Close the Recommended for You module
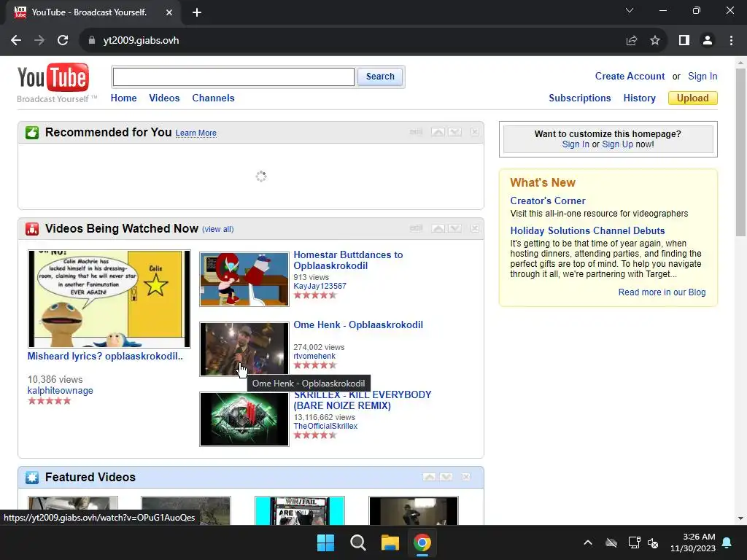 click(x=474, y=132)
